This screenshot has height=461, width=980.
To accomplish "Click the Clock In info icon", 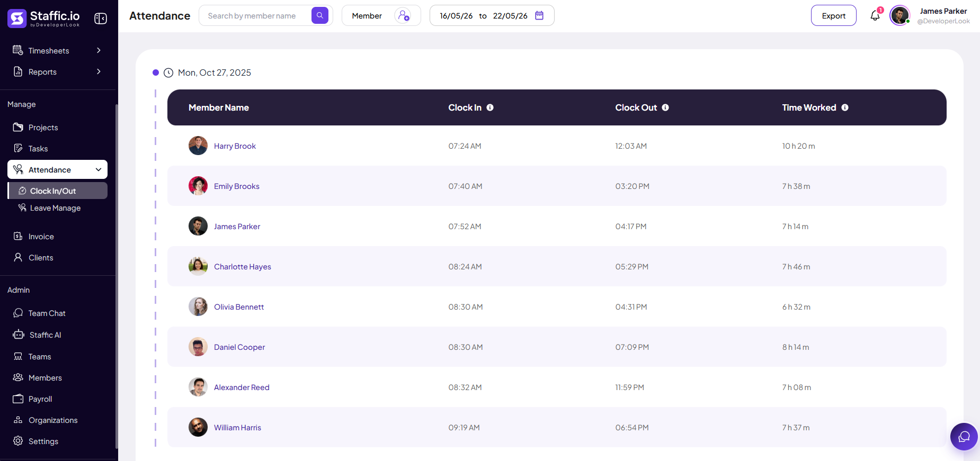I will [490, 107].
